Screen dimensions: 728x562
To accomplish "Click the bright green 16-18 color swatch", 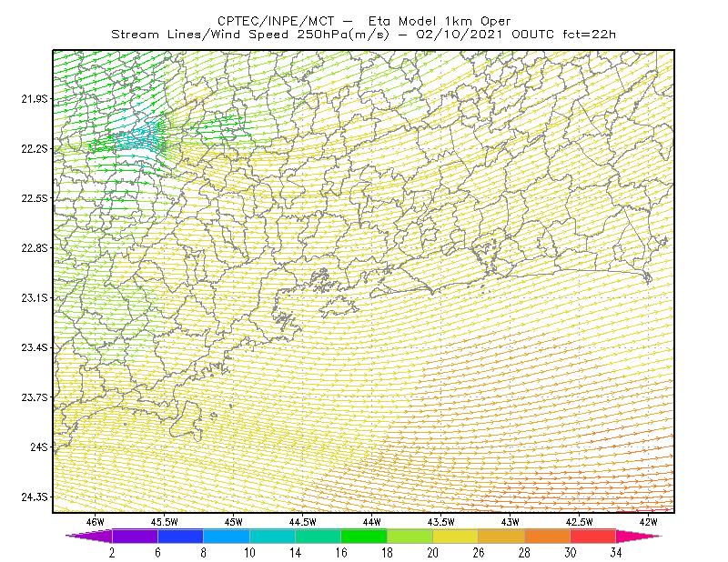I will [364, 536].
